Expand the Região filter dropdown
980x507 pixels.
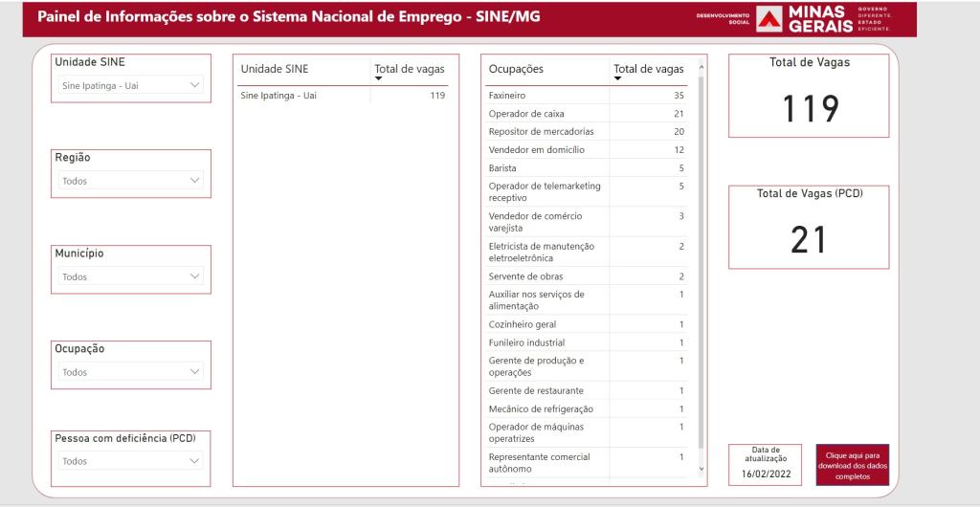coord(132,181)
